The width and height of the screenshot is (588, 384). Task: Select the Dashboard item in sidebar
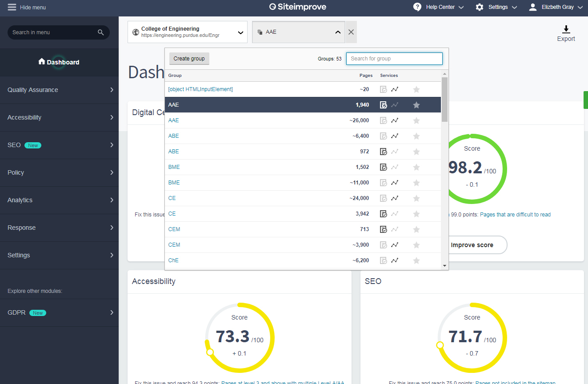pos(59,62)
